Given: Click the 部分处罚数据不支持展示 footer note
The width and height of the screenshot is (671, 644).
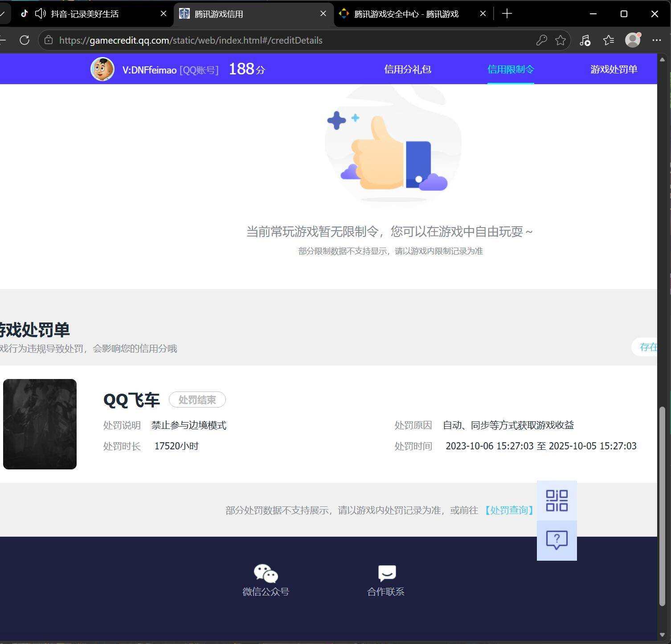Looking at the screenshot, I should [x=352, y=510].
